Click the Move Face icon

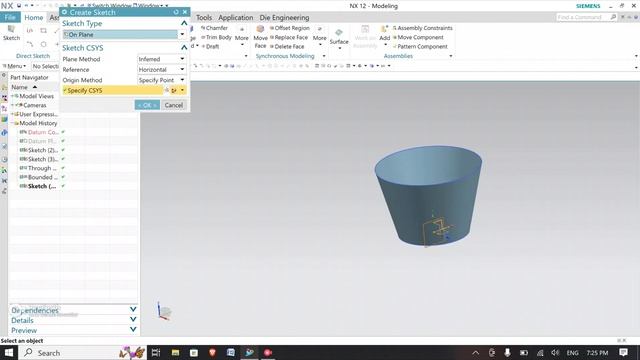(x=260, y=29)
